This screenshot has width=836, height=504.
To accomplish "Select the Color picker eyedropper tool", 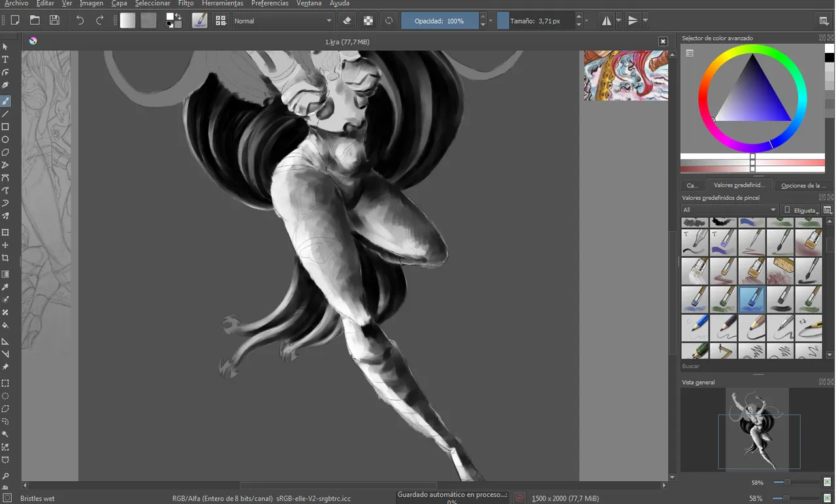I will coord(5,287).
